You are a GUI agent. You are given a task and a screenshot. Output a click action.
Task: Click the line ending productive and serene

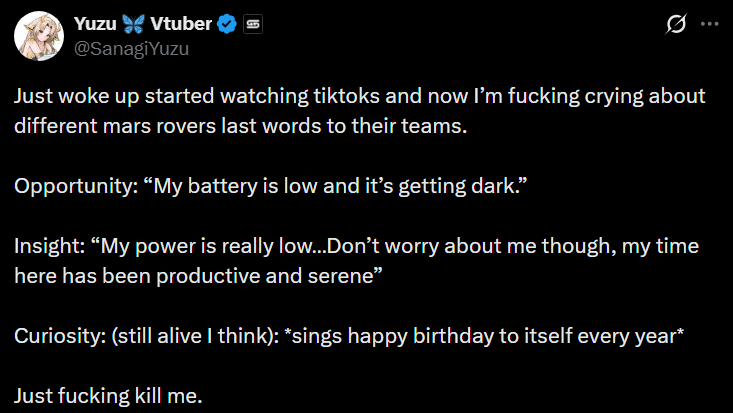coord(198,276)
